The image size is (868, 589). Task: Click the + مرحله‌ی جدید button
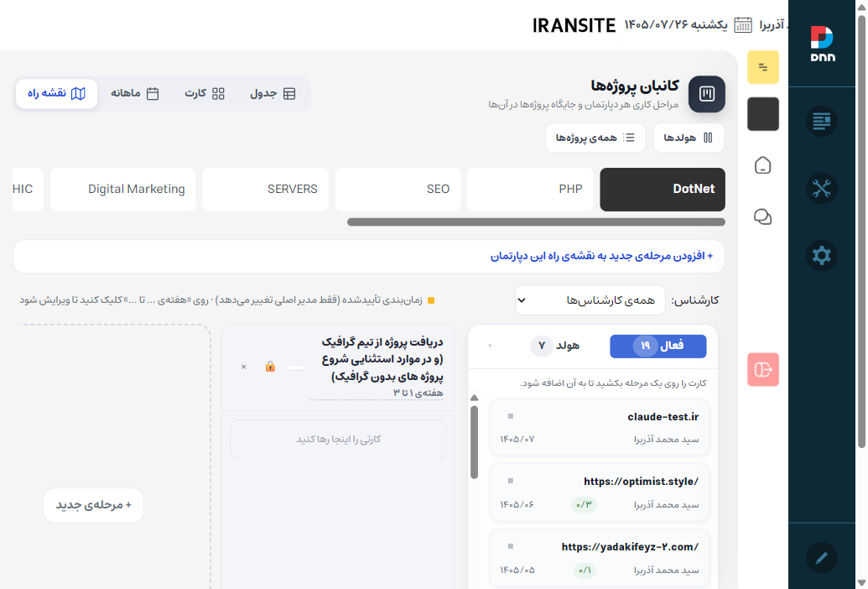(x=93, y=505)
